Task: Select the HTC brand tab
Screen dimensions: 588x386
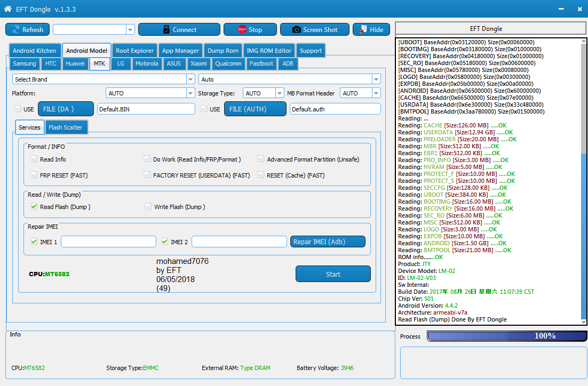Action: tap(51, 63)
